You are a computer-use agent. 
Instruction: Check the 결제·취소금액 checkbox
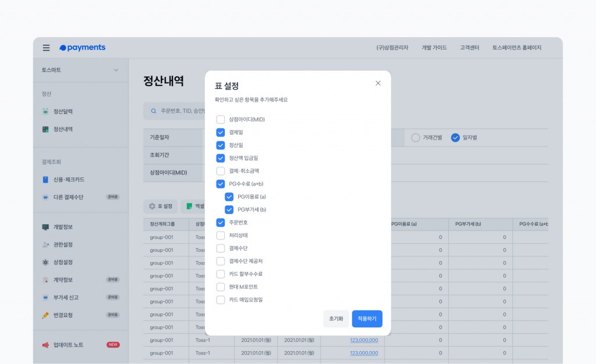coord(221,171)
